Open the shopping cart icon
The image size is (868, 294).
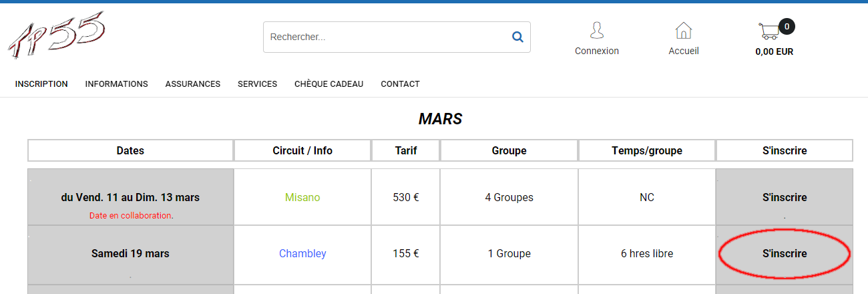(x=769, y=31)
